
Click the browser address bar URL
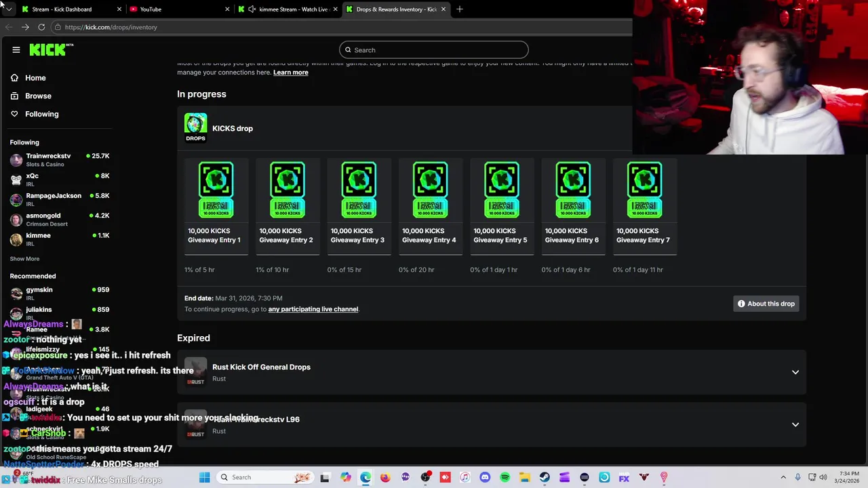pos(111,27)
